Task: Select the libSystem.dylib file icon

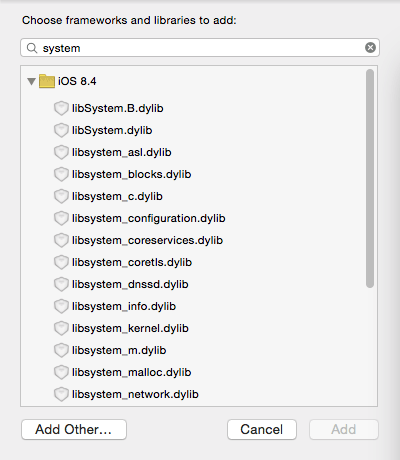Action: 61,131
